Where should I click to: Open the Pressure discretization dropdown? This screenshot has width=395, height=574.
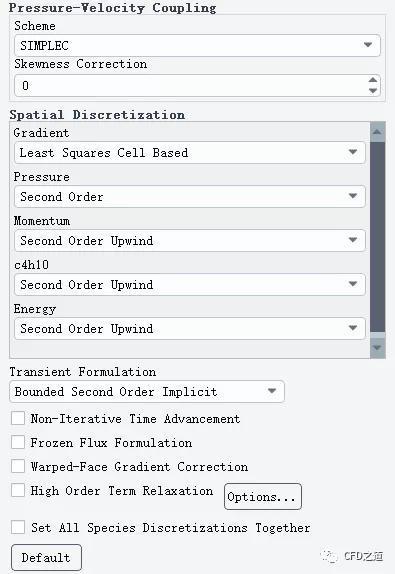[190, 197]
